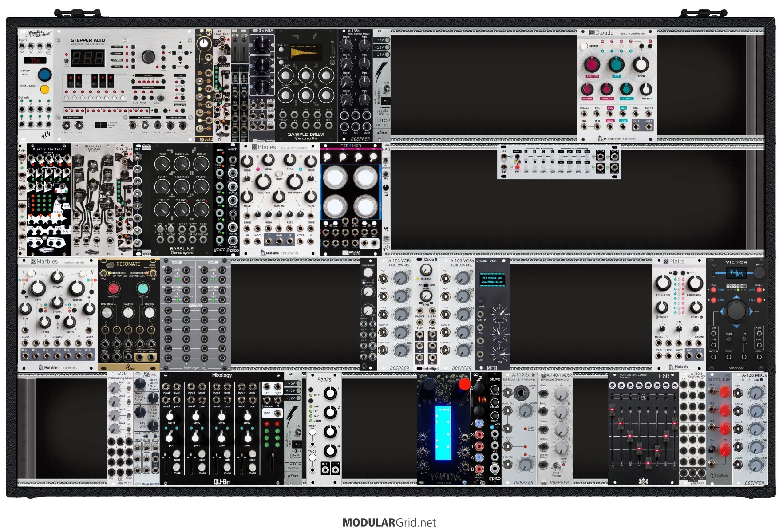779x532 pixels.
Task: Click the red knob on Yantra
Action: click(464, 384)
